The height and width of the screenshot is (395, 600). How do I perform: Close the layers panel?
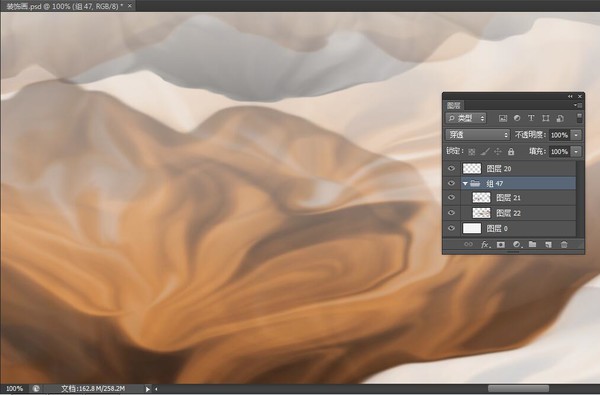click(580, 96)
